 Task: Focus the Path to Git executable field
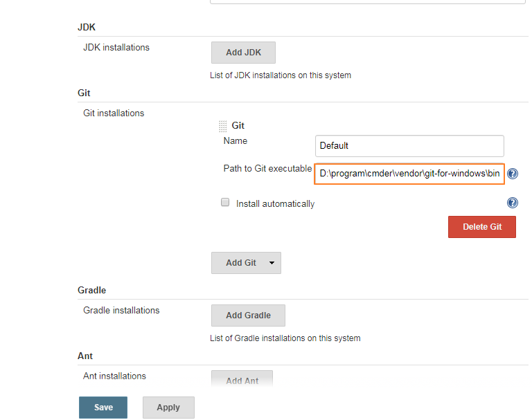(409, 174)
